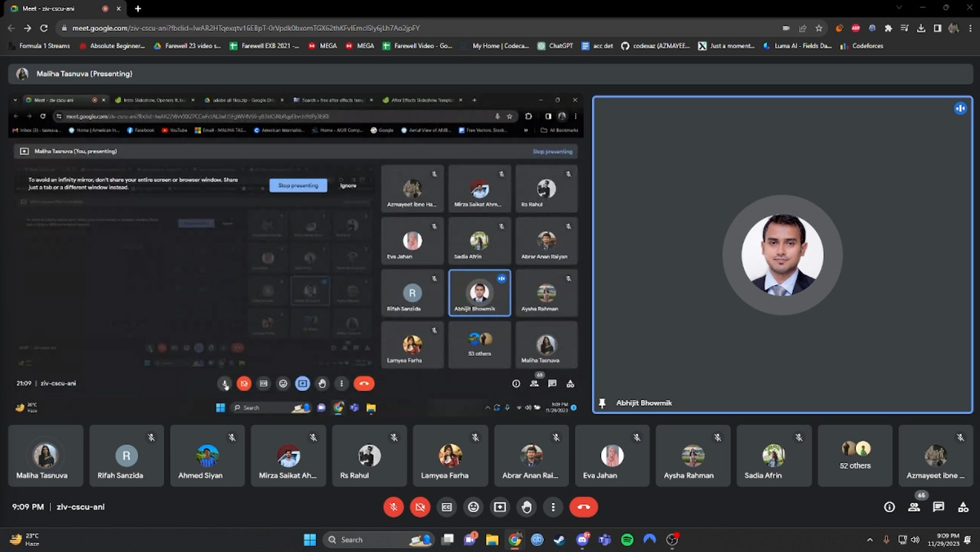Expand the 52 others participant tile
The height and width of the screenshot is (552, 980).
click(856, 456)
